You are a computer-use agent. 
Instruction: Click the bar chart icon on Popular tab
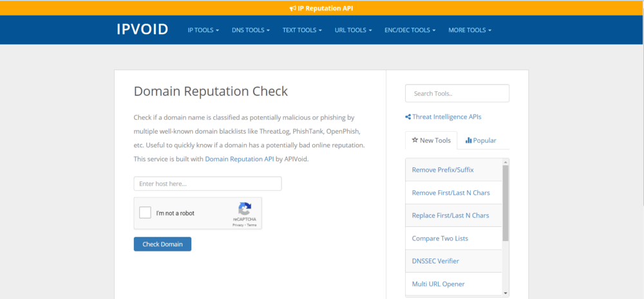point(468,140)
